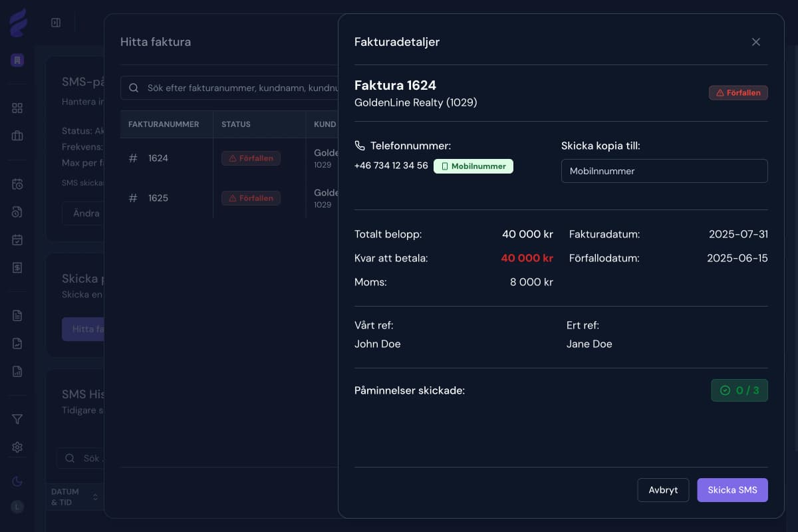This screenshot has height=532, width=798.
Task: Select the briefcase icon in the sidebar
Action: tap(17, 137)
